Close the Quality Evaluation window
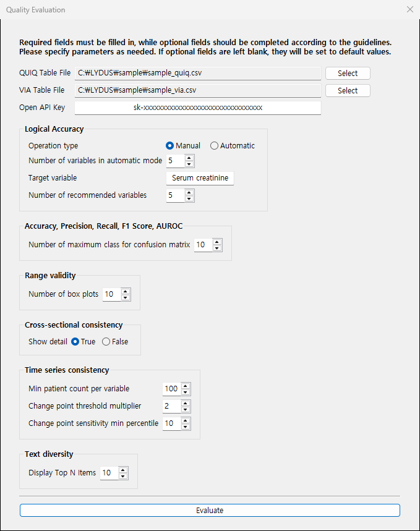The width and height of the screenshot is (420, 531). (x=410, y=9)
